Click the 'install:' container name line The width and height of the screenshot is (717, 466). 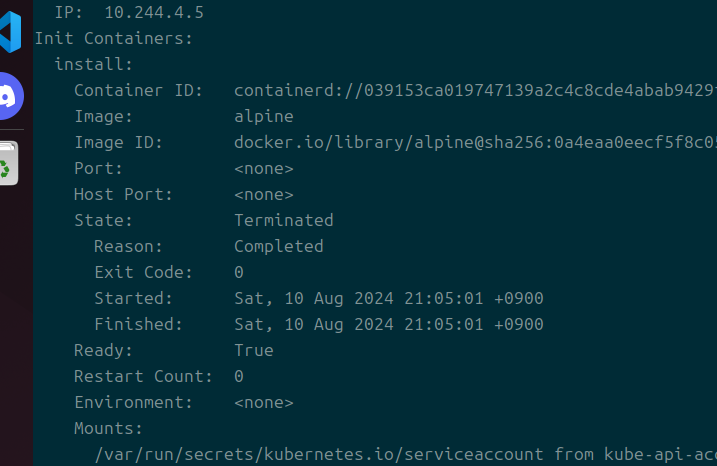coord(93,65)
